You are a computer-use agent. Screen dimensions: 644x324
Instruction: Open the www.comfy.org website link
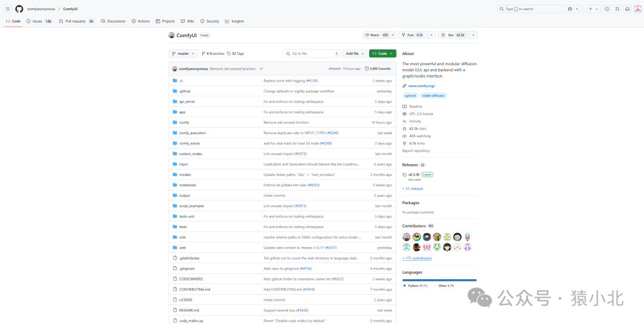pyautogui.click(x=422, y=86)
